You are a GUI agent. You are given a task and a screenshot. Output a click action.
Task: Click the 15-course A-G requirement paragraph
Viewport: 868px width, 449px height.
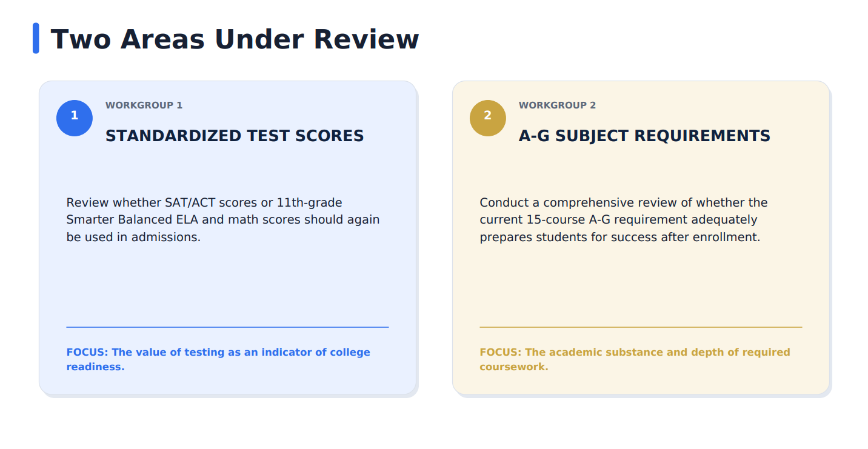624,219
